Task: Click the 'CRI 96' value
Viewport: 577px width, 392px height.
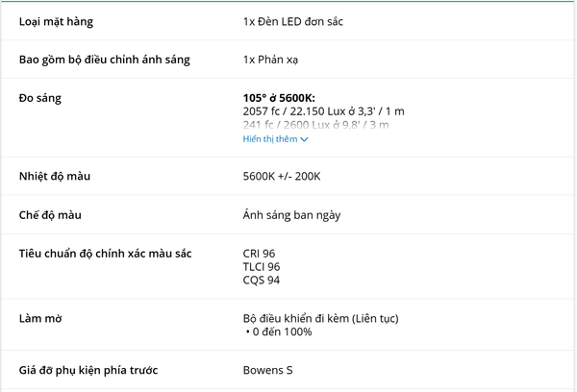Action: (x=260, y=254)
